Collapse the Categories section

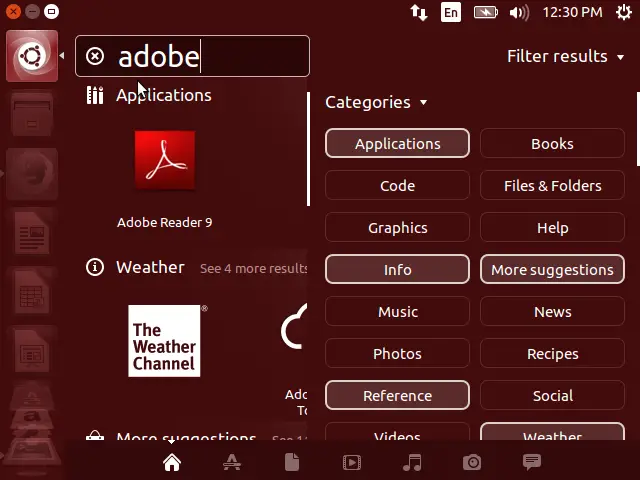[376, 102]
